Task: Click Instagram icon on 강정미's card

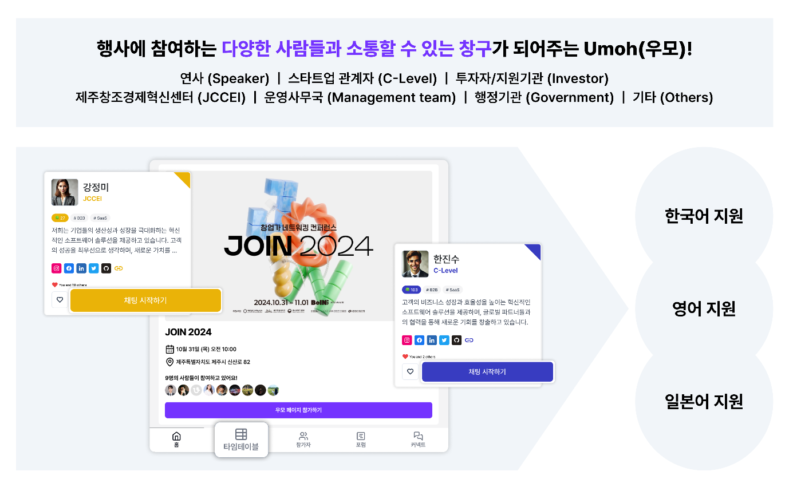Action: [56, 268]
